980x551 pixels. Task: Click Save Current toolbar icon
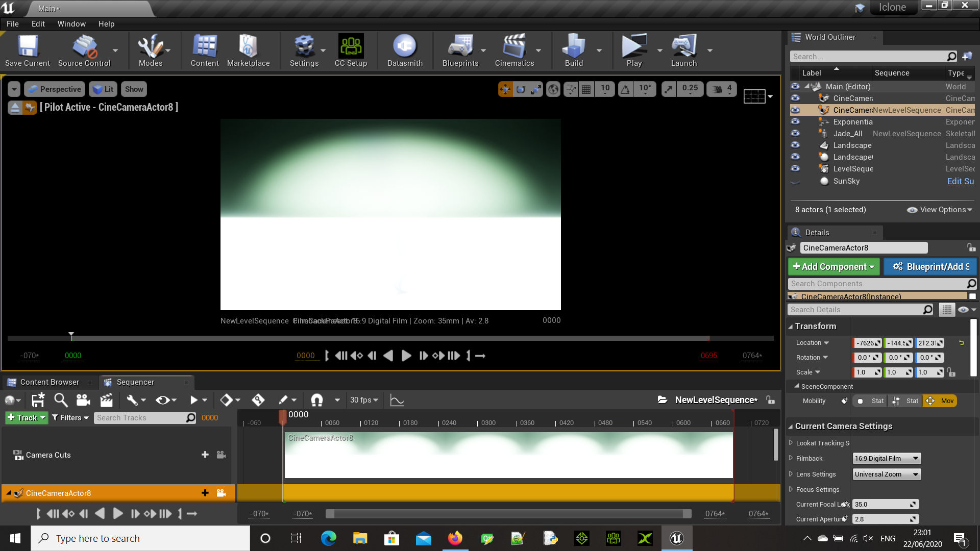click(x=28, y=51)
